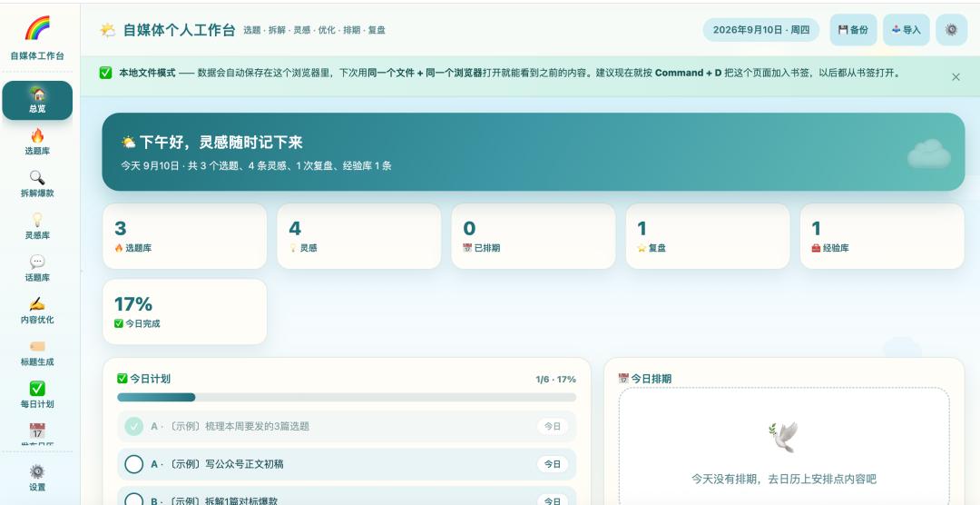Open the 总览 overview page
Viewport: 980px width, 505px height.
(x=37, y=100)
